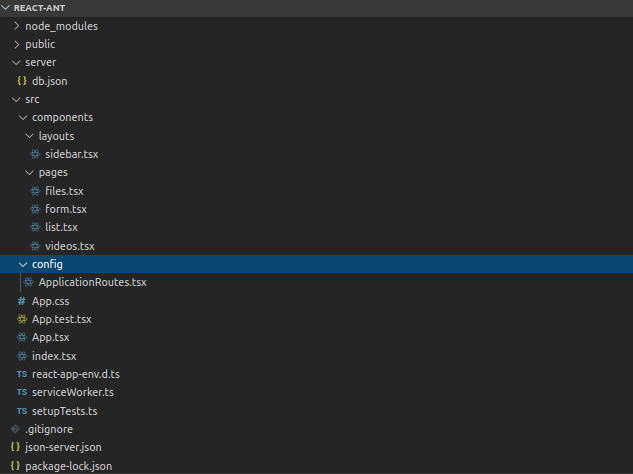Click the git diamond icon beside .gitignore
The image size is (633, 474).
point(15,429)
